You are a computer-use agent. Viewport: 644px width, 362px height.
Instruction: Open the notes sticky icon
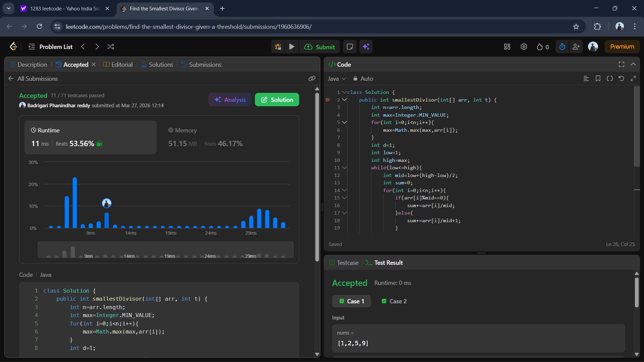point(350,47)
